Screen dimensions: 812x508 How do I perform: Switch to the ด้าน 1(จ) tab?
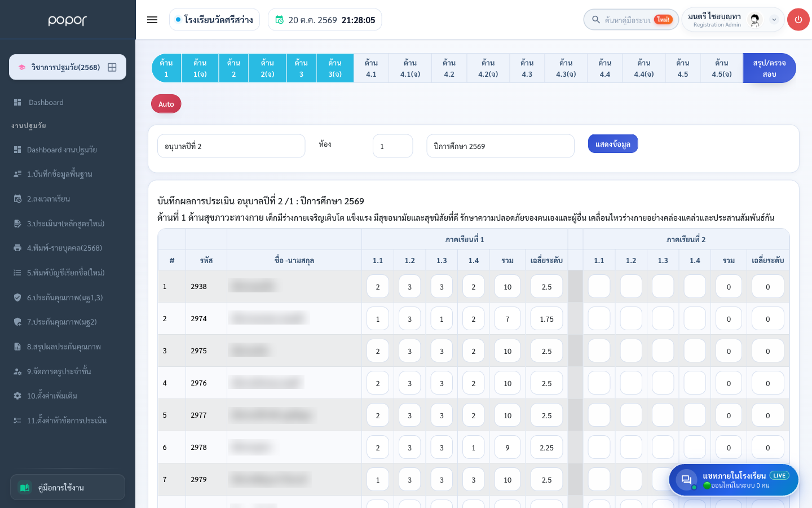[200, 68]
